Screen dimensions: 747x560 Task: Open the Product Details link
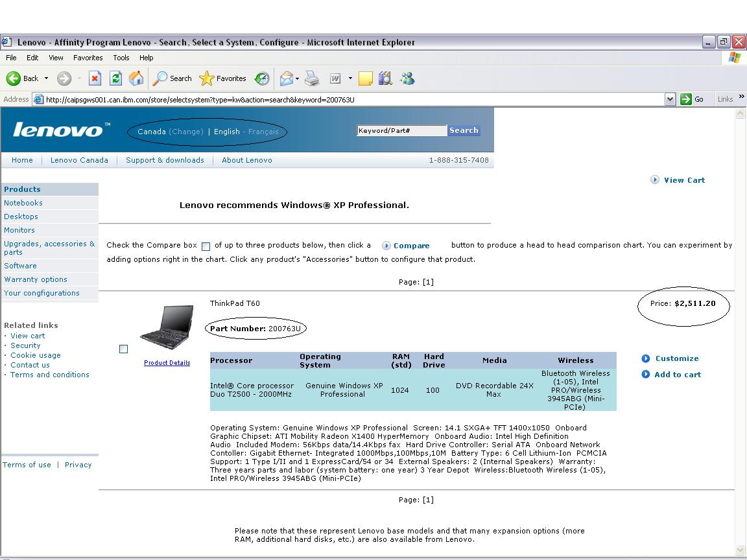(167, 363)
